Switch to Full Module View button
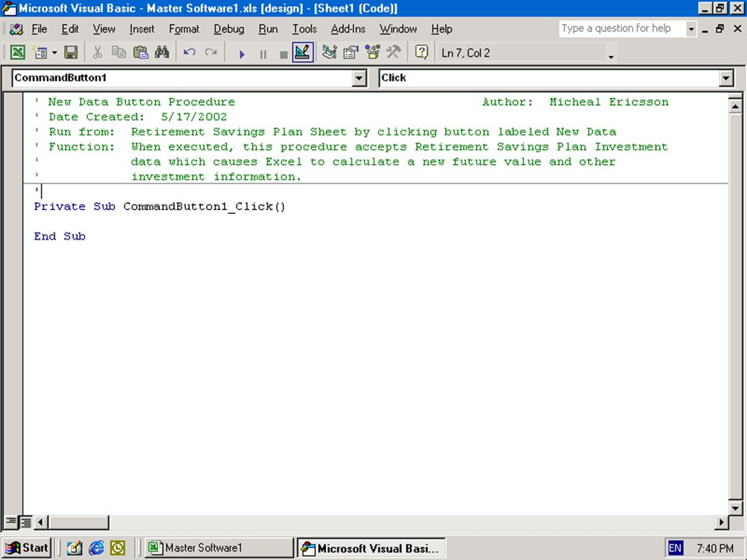 pos(26,523)
